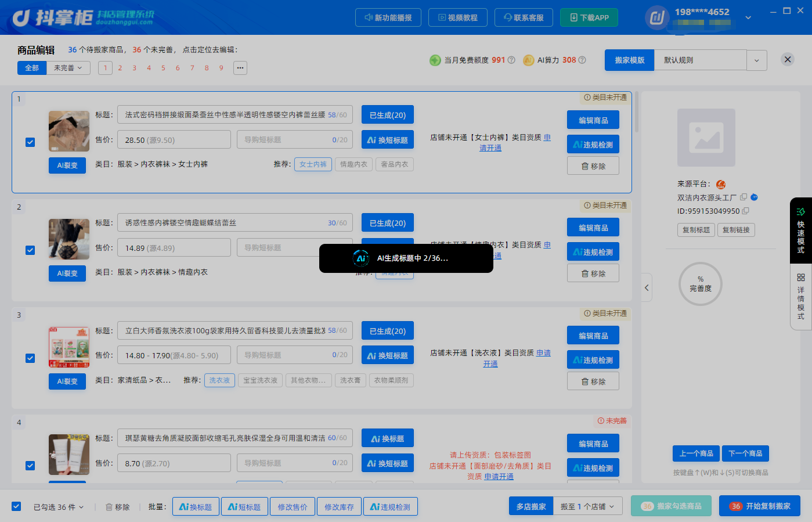Viewport: 812px width, 522px height.
Task: Uncheck the checkbox for product 3 (立白大师香氛洗衣液)
Action: (30, 358)
